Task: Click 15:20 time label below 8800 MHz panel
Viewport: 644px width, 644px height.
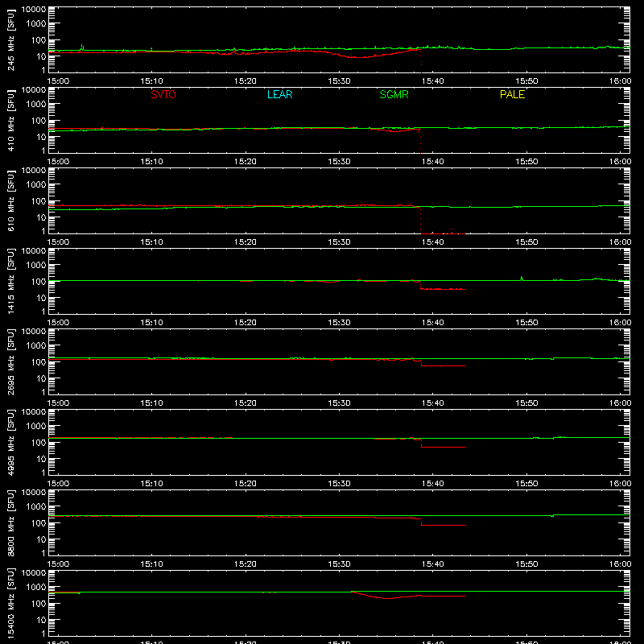Action: point(246,564)
